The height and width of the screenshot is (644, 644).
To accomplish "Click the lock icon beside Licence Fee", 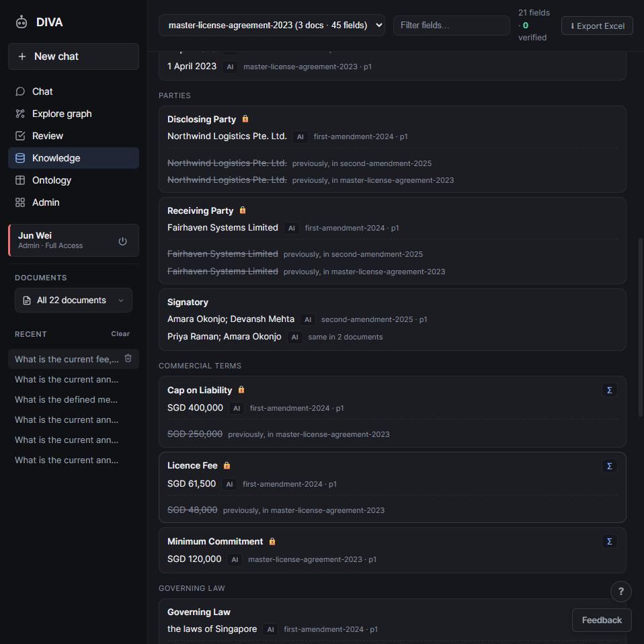I will 227,465.
